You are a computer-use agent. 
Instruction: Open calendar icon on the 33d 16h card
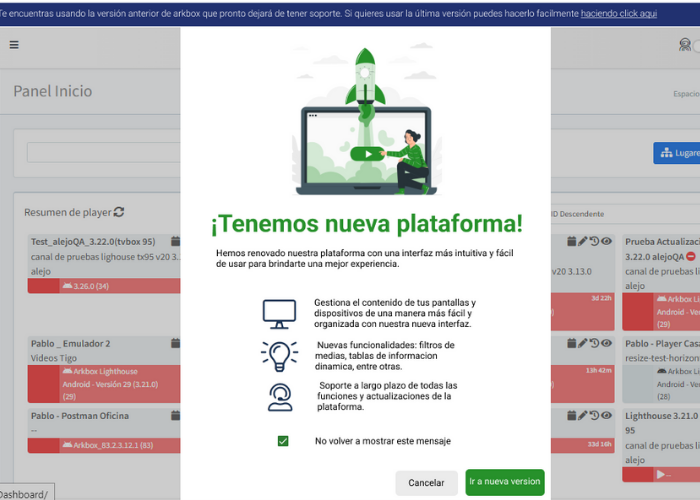pyautogui.click(x=571, y=416)
